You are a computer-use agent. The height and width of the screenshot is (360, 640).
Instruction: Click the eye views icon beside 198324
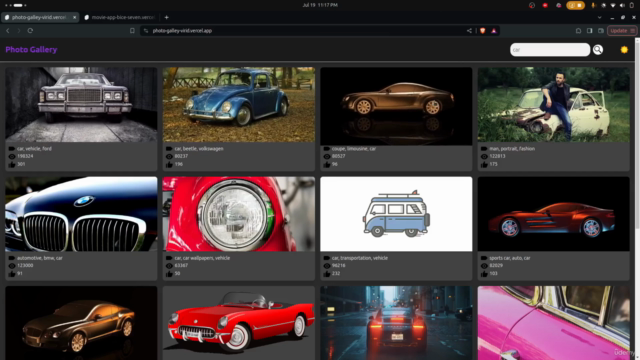pos(12,156)
